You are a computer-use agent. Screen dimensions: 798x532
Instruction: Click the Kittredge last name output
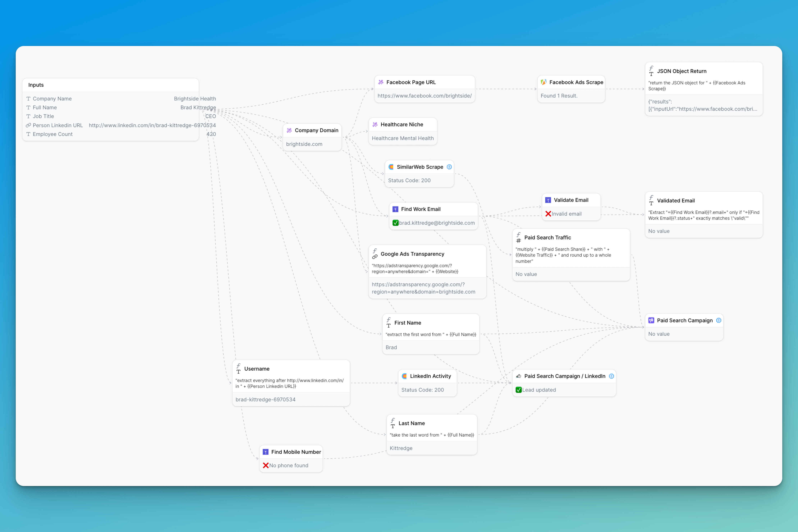[401, 448]
